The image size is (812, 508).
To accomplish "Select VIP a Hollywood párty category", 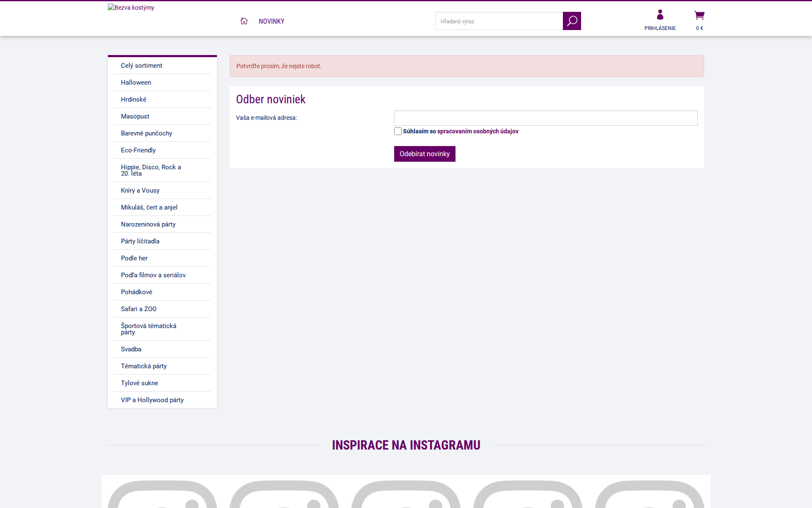I will [152, 400].
